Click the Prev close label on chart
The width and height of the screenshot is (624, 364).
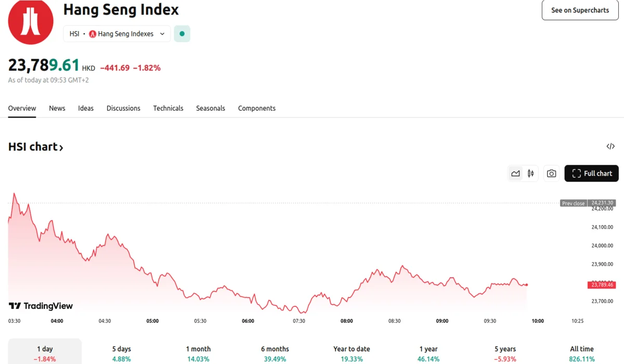(573, 203)
